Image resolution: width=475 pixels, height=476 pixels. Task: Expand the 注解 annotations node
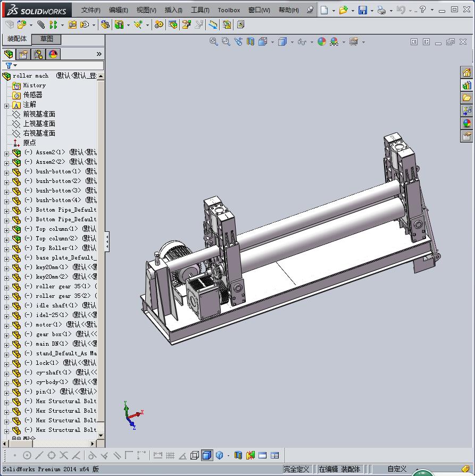click(7, 106)
